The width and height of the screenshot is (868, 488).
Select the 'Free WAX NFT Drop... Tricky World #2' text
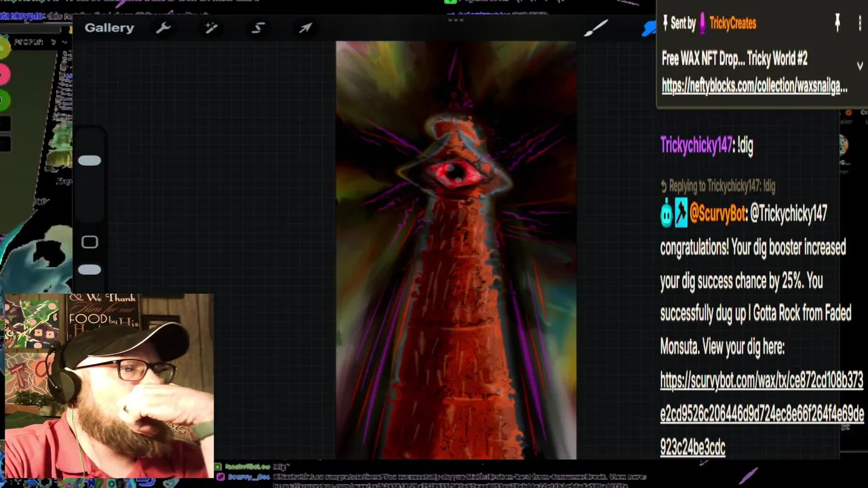point(734,59)
